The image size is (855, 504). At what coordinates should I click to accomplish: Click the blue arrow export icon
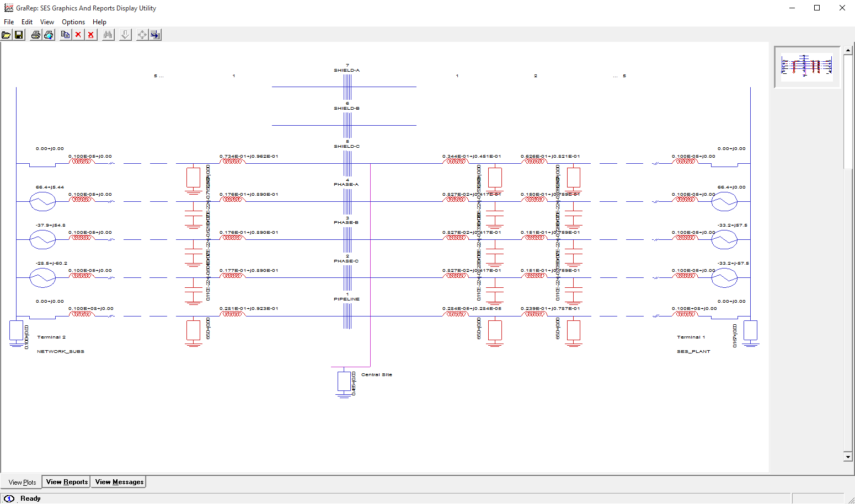155,35
